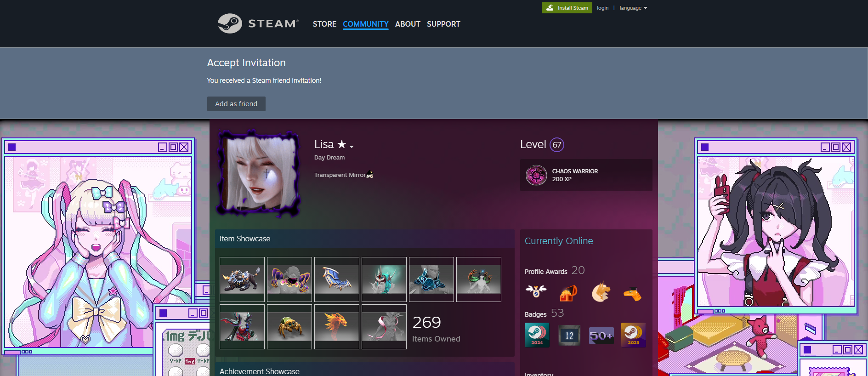Viewport: 868px width, 376px height.
Task: Open the 12 years of service badge
Action: click(569, 335)
